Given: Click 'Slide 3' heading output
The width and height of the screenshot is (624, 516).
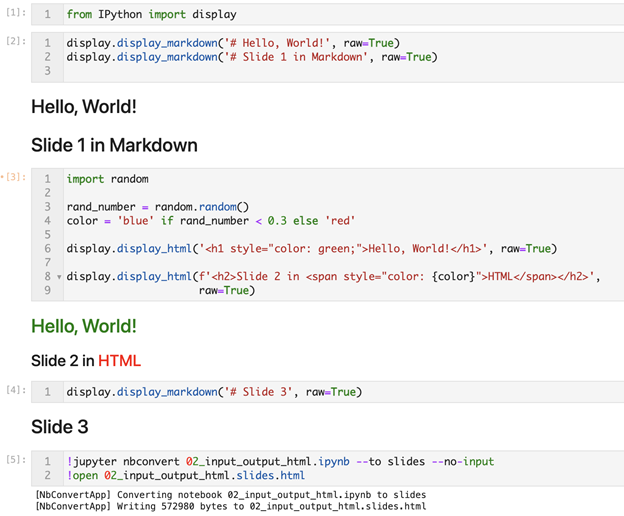Looking at the screenshot, I should [60, 427].
